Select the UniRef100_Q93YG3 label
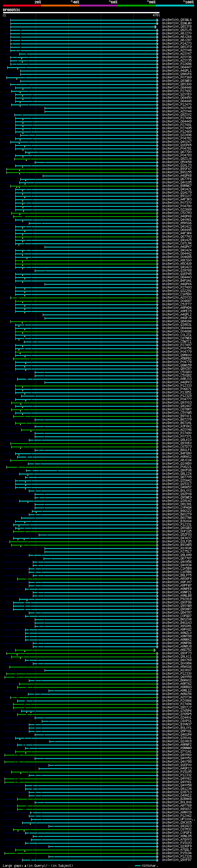This screenshot has width=197, height=868. (x=177, y=402)
